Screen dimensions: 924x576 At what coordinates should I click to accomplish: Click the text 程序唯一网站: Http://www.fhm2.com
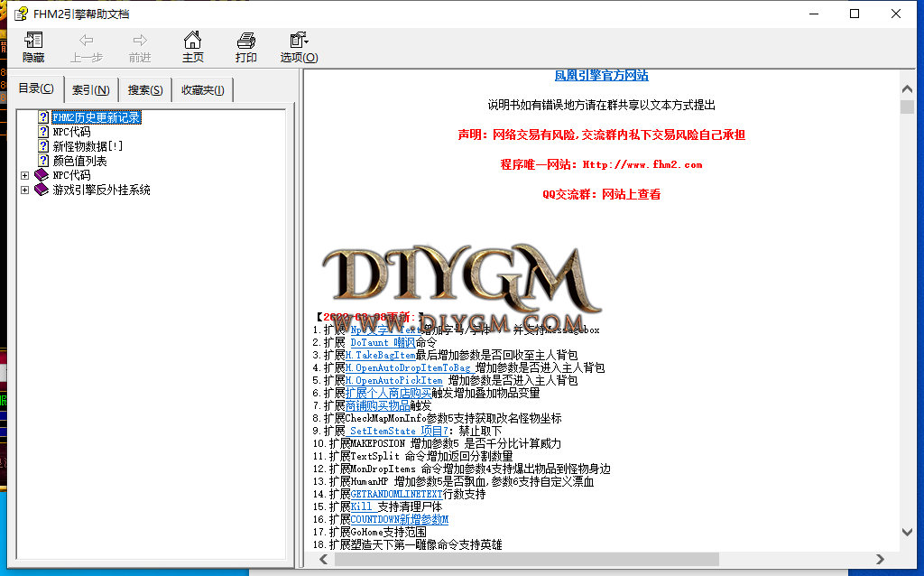(601, 164)
